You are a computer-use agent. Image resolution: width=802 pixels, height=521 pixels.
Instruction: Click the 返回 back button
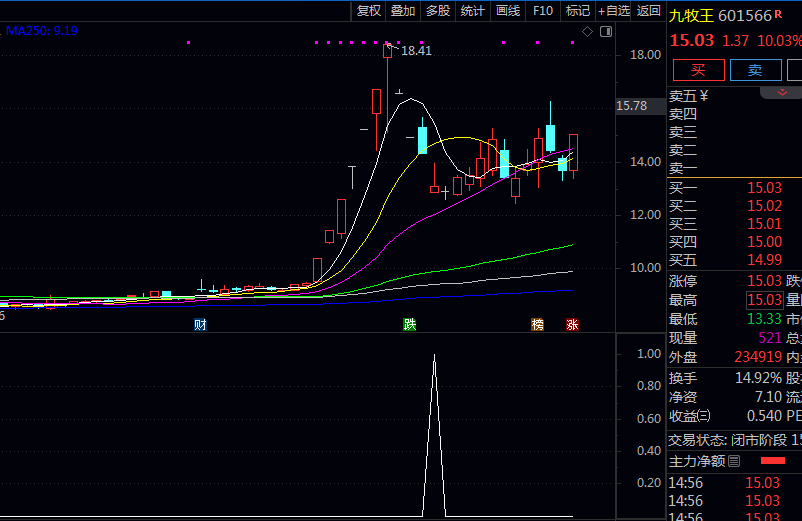[649, 11]
